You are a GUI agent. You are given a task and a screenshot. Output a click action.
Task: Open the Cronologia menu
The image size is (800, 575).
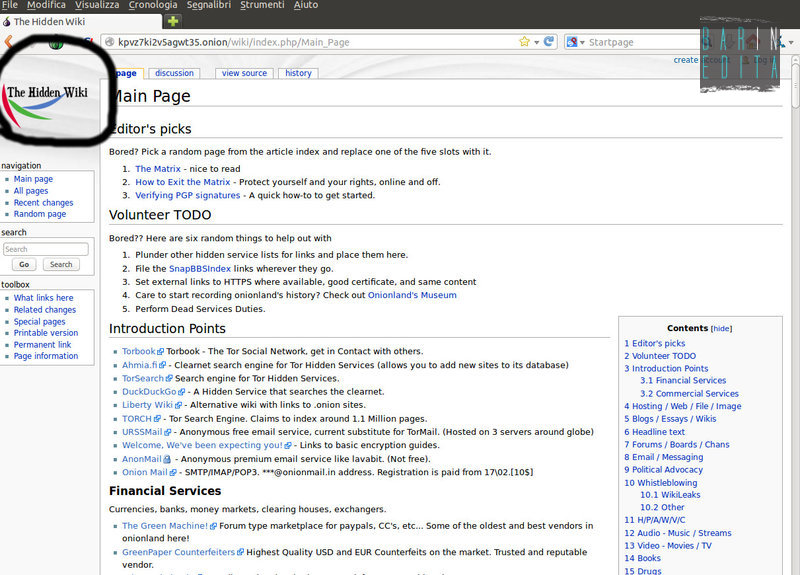pos(153,5)
